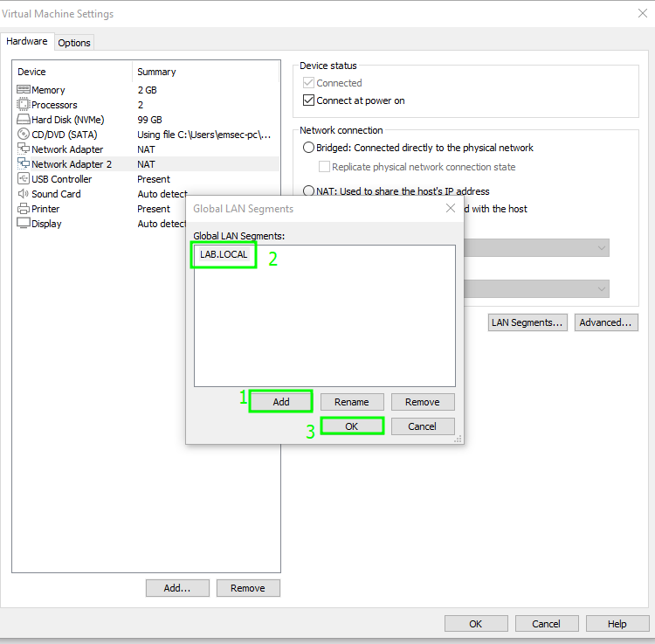Click the Hard Disk (NVMe) icon

tap(24, 119)
